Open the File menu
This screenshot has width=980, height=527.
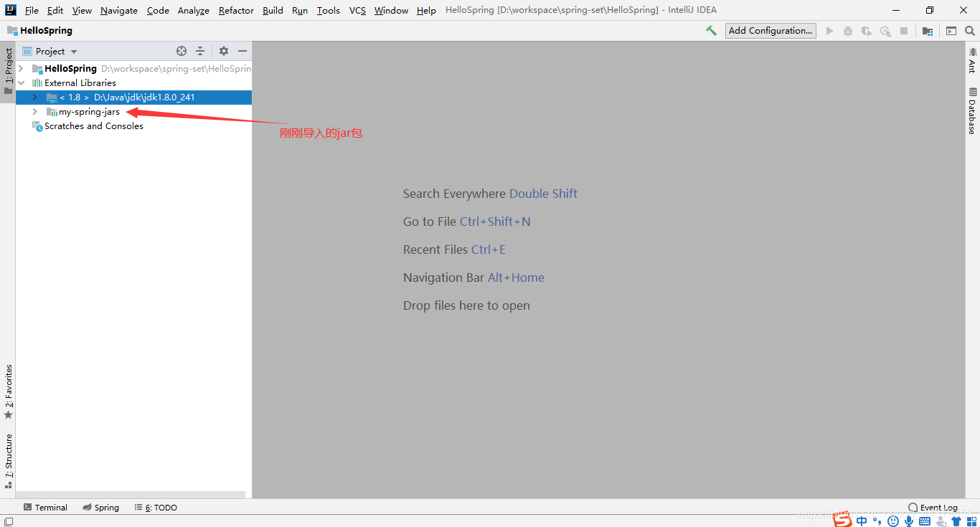coord(32,10)
